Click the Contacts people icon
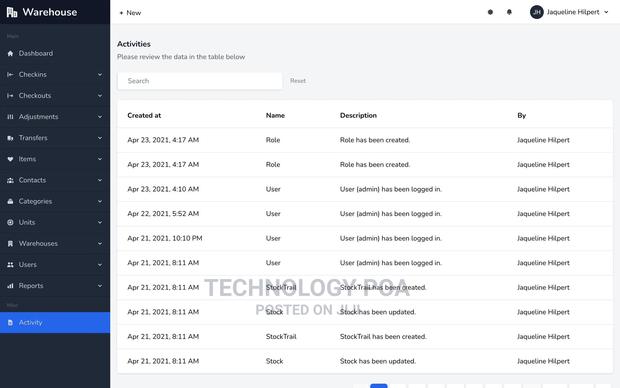This screenshot has height=388, width=620. point(10,180)
